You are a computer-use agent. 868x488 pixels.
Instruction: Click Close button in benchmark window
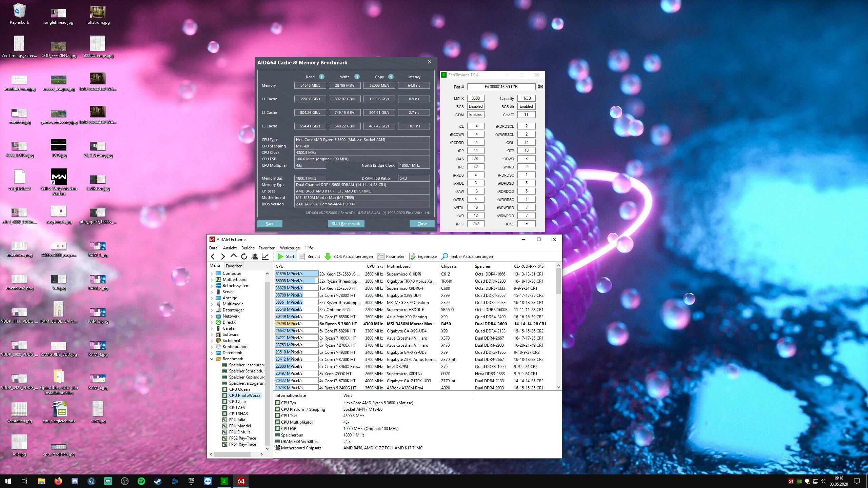(422, 224)
